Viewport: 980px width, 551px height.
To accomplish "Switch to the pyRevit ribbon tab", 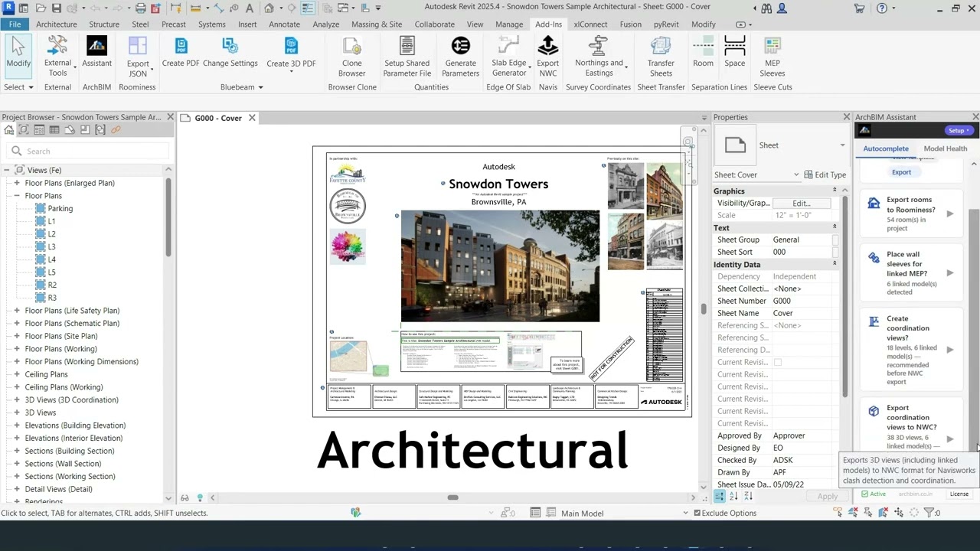I will coord(666,24).
